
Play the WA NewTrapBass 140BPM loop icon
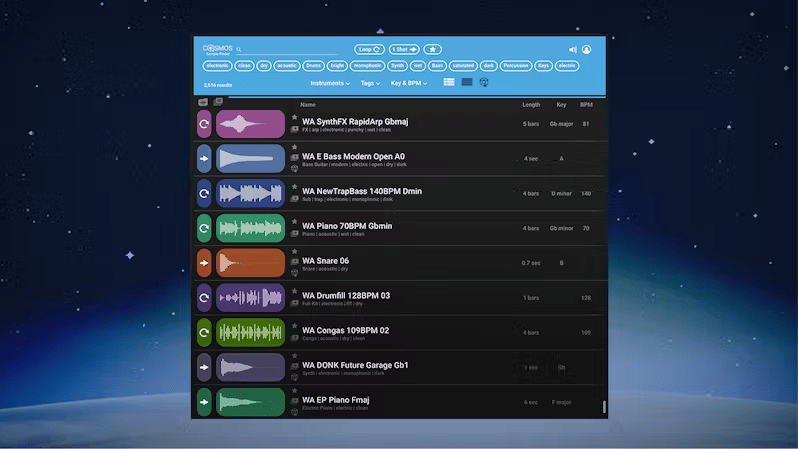coord(204,193)
